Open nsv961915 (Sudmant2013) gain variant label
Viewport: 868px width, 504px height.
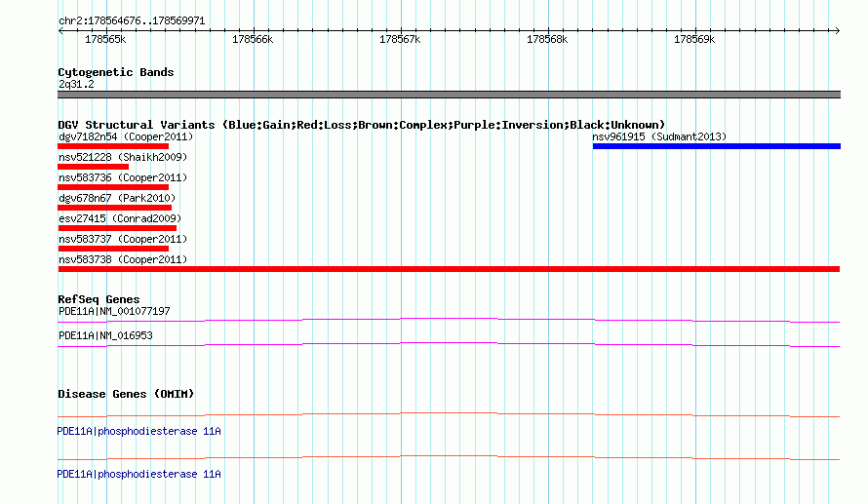[x=659, y=136]
